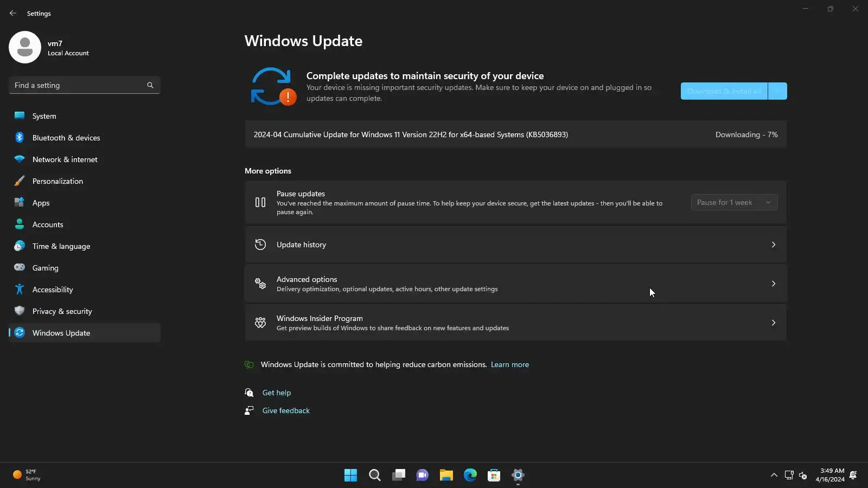This screenshot has height=488, width=868.
Task: Expand the arrow beside Download & install all
Action: (777, 91)
